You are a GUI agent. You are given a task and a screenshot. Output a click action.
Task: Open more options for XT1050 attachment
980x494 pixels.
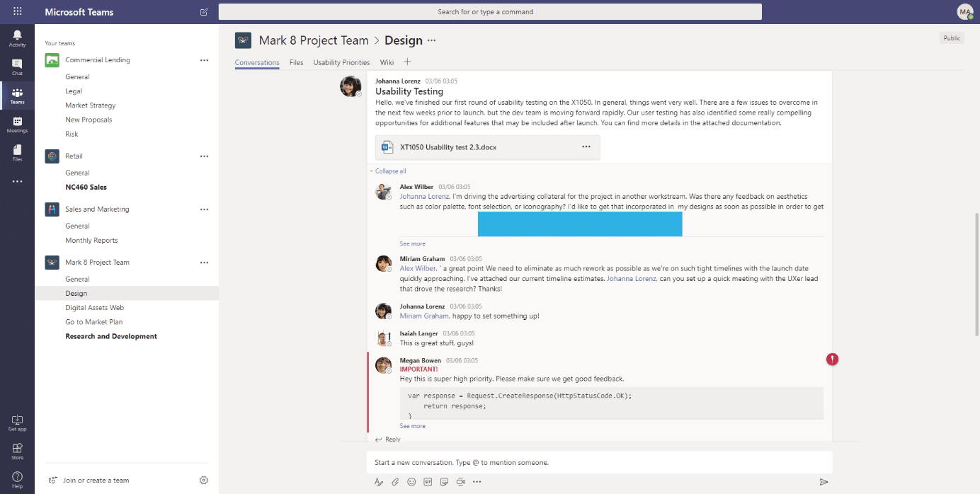pyautogui.click(x=586, y=147)
